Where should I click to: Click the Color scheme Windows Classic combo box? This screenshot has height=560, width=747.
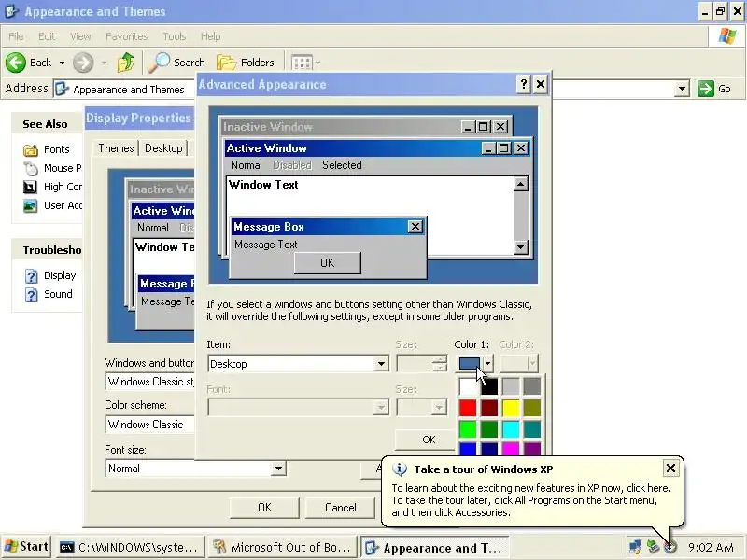point(149,425)
